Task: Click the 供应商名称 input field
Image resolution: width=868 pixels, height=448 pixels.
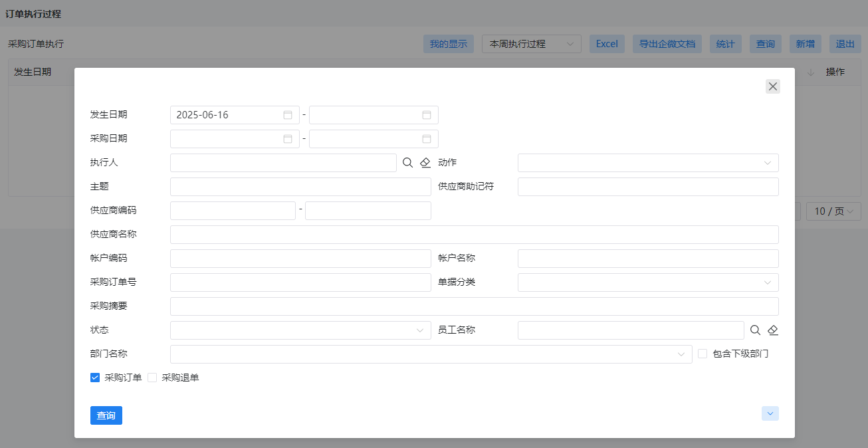Action: [475, 235]
